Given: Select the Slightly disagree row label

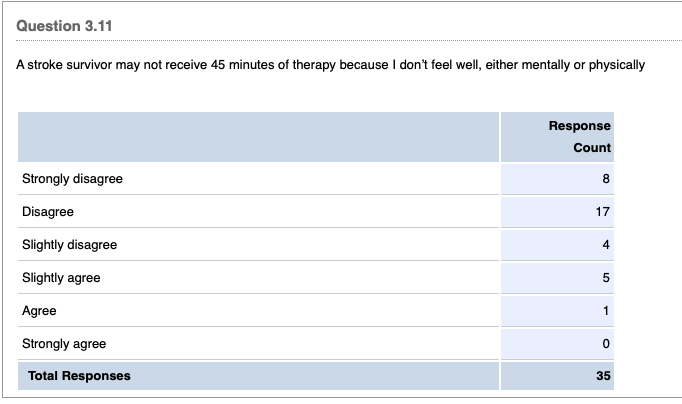Looking at the screenshot, I should 69,245.
